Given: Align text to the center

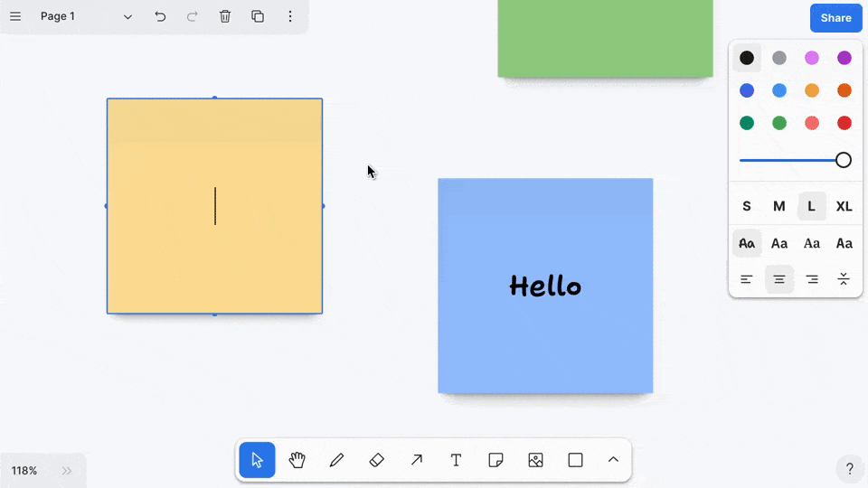Looking at the screenshot, I should click(x=779, y=279).
